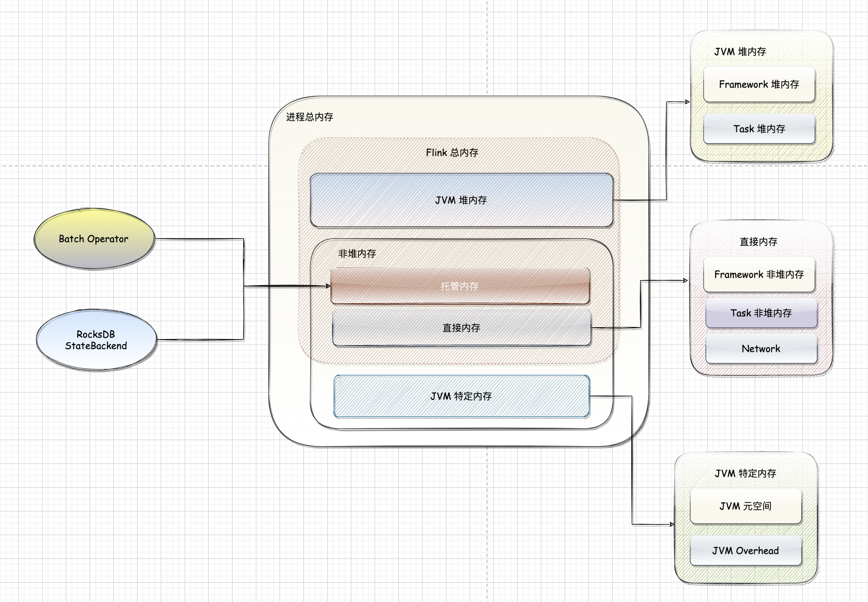Select the Network box
Screen dimensions: 868x602
[x=761, y=349]
